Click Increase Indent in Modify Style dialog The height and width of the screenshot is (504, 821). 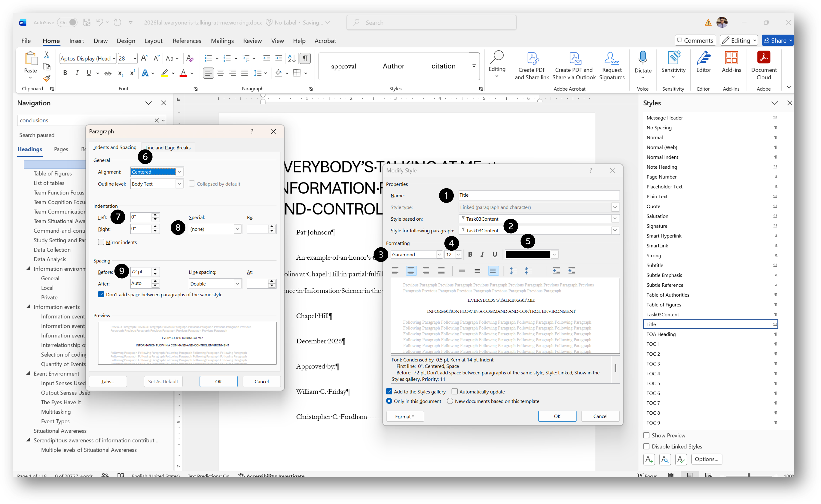coord(572,271)
